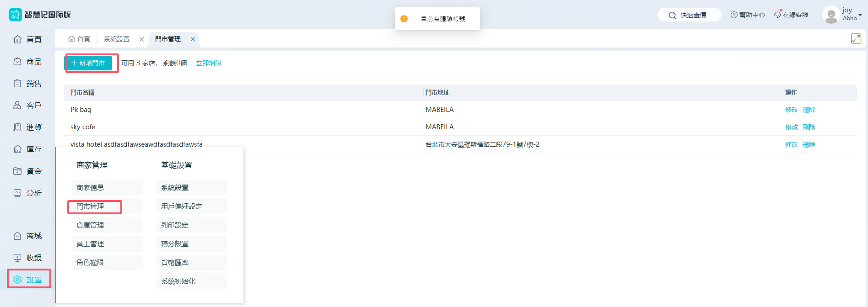This screenshot has width=868, height=307.
Task: Select 系統初始化 in the settings menu
Action: click(x=178, y=281)
